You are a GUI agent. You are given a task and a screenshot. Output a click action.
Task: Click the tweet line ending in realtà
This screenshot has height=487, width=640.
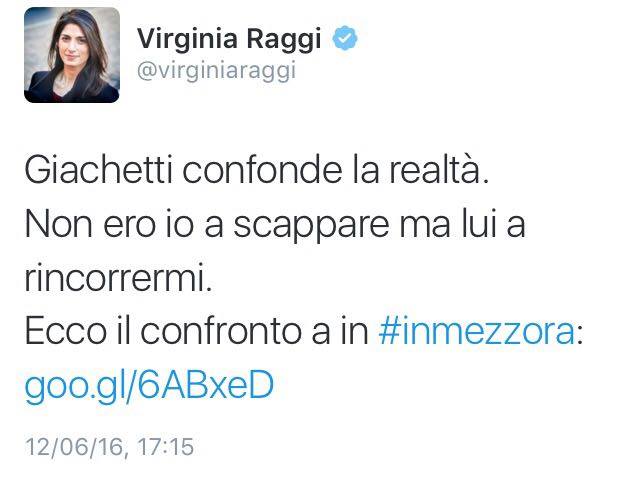point(257,170)
